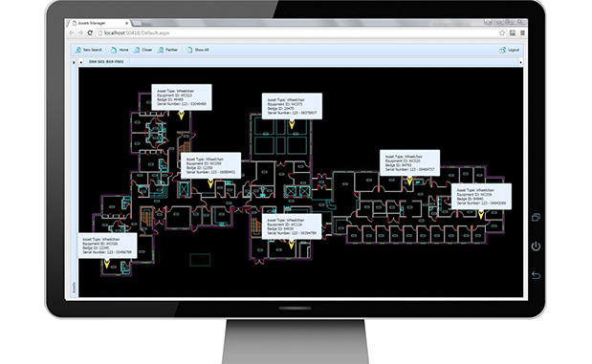This screenshot has height=364, width=592.
Task: Click the Badge ID 29475 wheelchair info callout
Action: (x=292, y=106)
